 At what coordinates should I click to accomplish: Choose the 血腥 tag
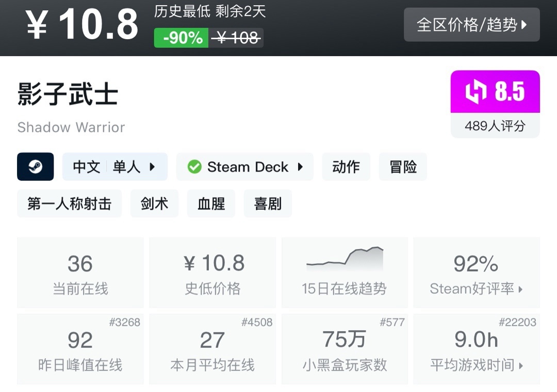211,204
